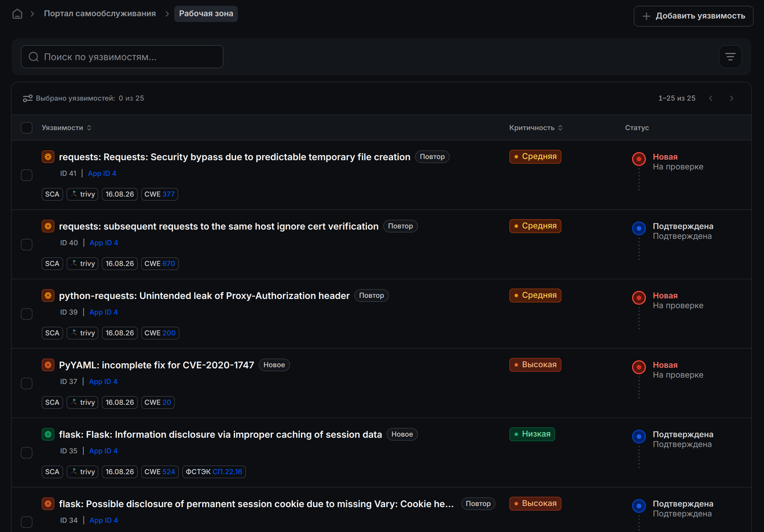Click severity icon of the PyYAML vulnerability
Image resolution: width=764 pixels, height=532 pixels.
click(48, 365)
